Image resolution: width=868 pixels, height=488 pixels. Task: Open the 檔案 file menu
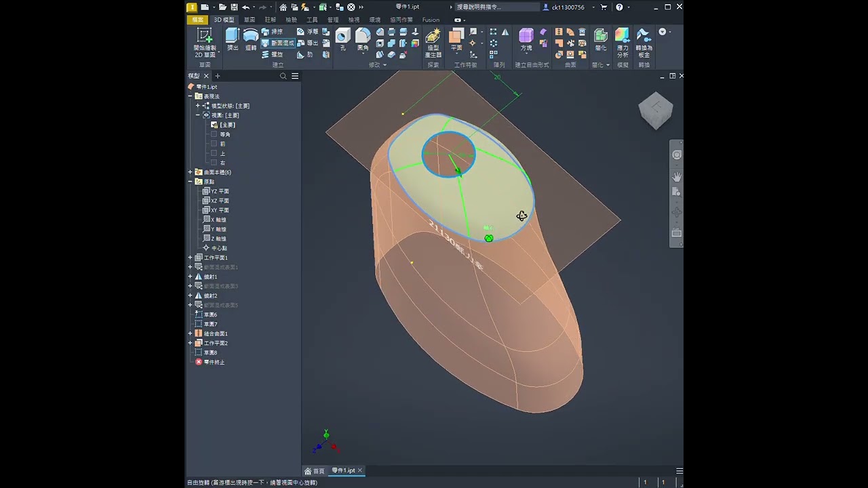pyautogui.click(x=197, y=20)
